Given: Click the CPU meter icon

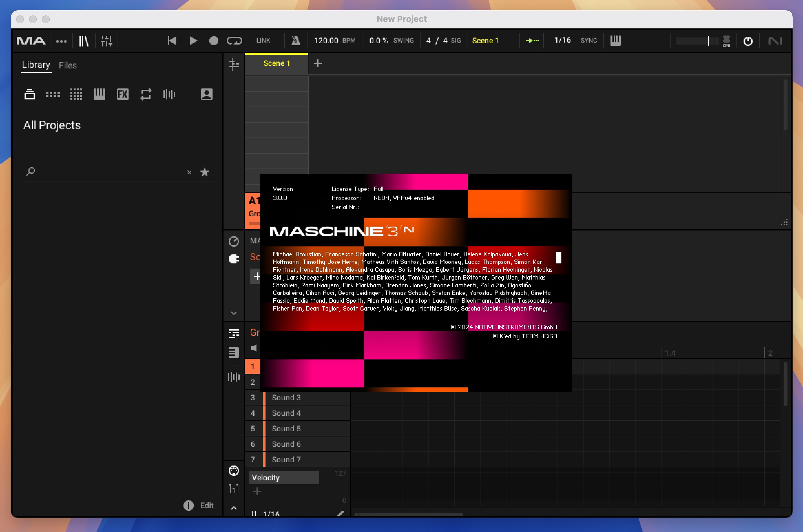Looking at the screenshot, I should (727, 41).
